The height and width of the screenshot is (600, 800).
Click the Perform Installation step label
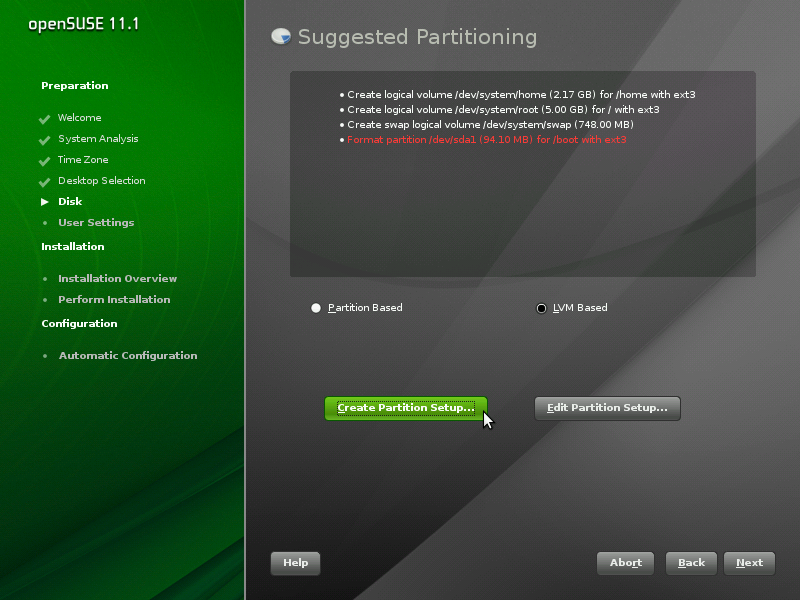point(114,299)
